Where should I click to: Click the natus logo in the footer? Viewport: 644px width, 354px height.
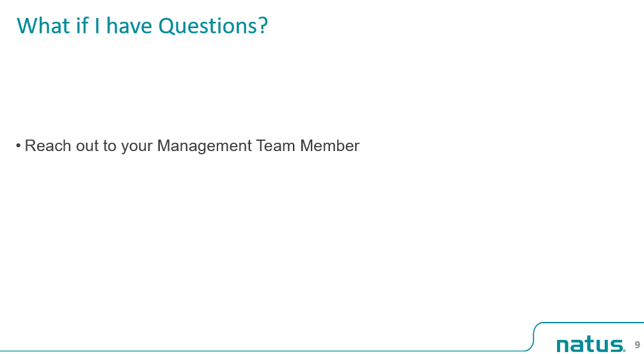click(591, 344)
